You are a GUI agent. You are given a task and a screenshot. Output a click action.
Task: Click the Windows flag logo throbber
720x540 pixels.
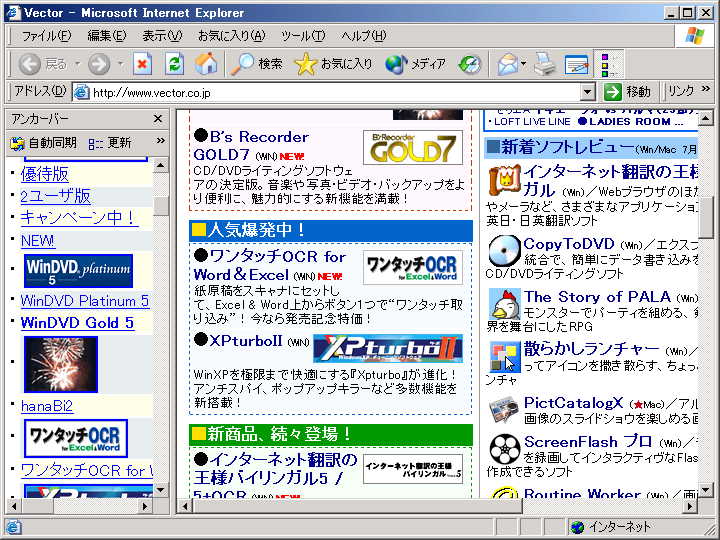click(695, 36)
